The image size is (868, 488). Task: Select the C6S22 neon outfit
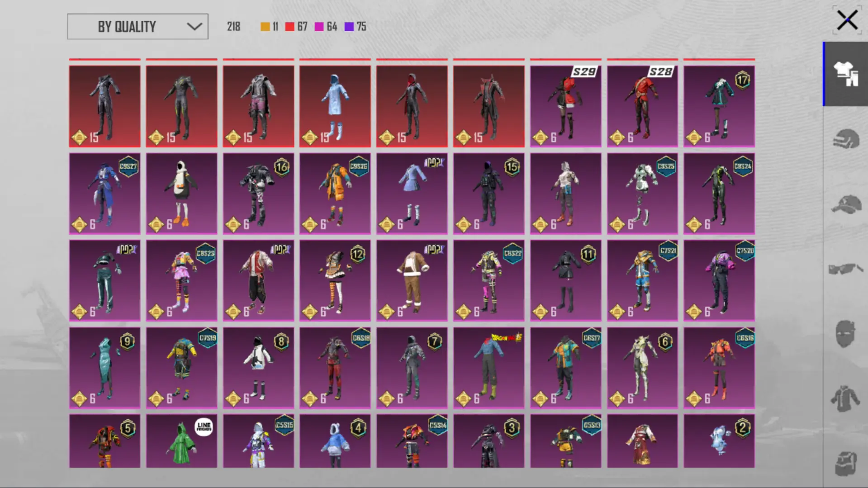point(489,281)
